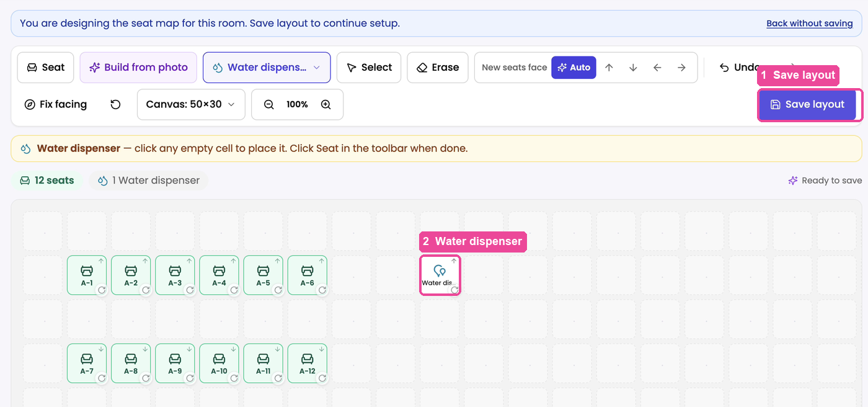The image size is (868, 407).
Task: Rotate the placed Water dispenser tile
Action: pos(454,290)
